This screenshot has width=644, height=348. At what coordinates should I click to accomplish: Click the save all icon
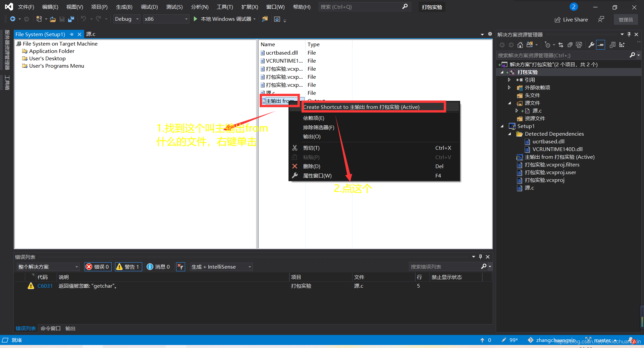coord(71,19)
